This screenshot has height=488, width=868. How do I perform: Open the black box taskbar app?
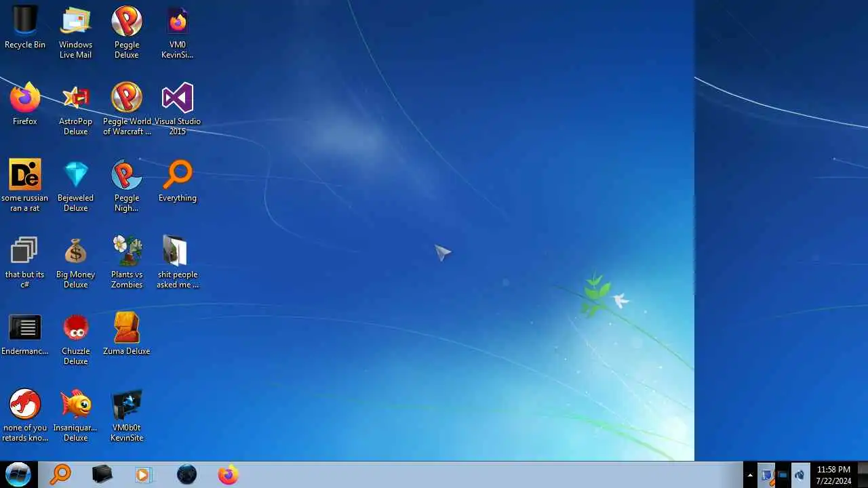click(x=102, y=474)
